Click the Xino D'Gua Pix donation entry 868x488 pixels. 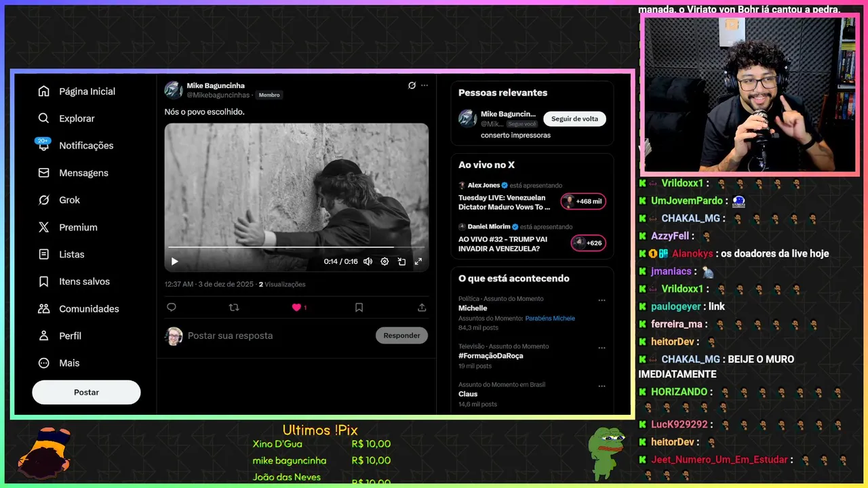tap(321, 444)
